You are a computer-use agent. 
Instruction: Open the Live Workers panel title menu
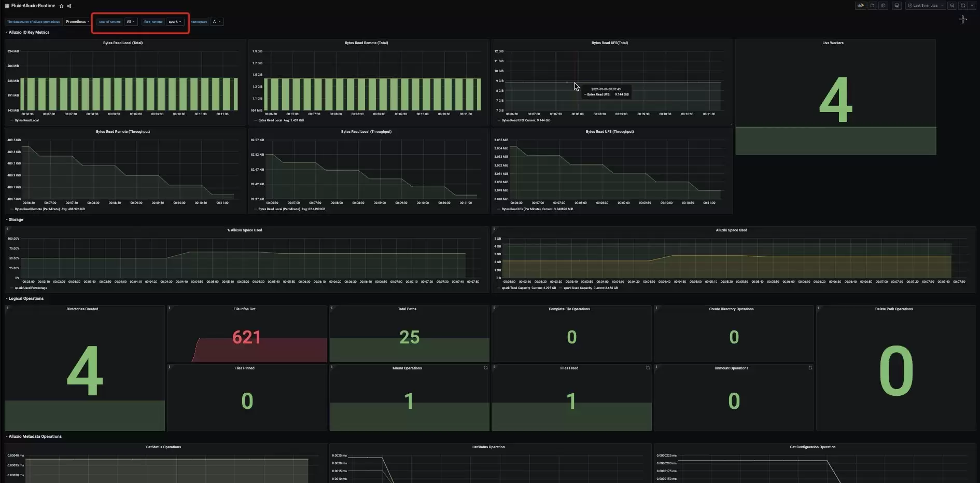pyautogui.click(x=833, y=43)
